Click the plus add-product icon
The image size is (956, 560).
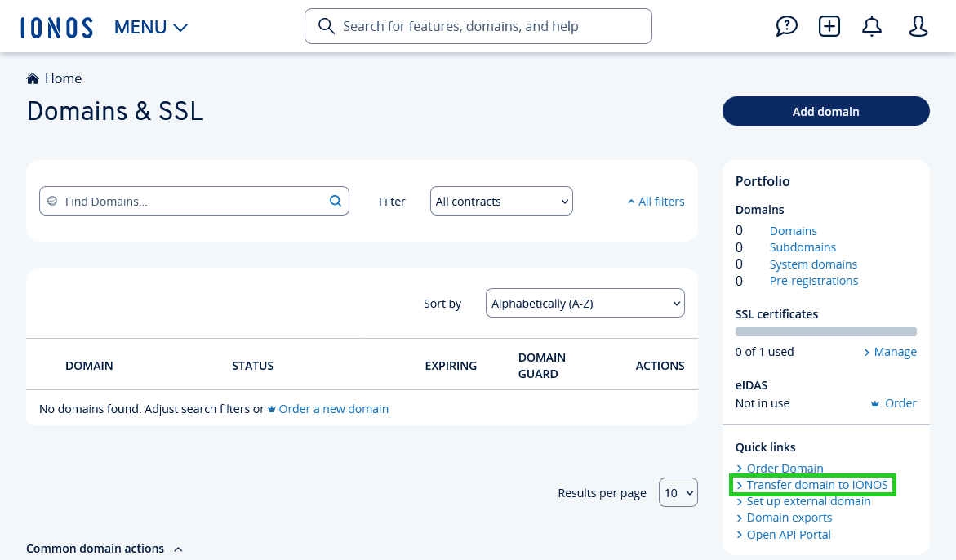829,26
